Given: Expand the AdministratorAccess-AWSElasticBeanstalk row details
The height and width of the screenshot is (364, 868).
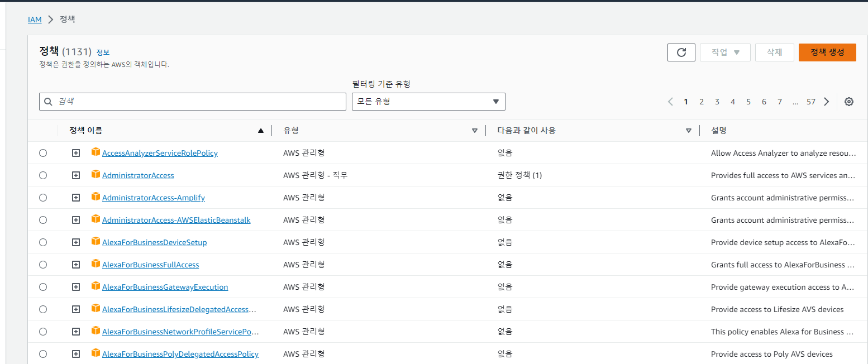Looking at the screenshot, I should [x=76, y=220].
